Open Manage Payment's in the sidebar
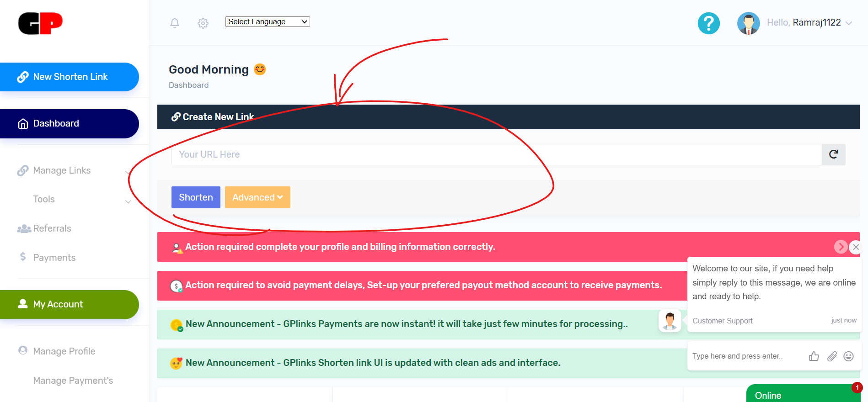 (73, 381)
